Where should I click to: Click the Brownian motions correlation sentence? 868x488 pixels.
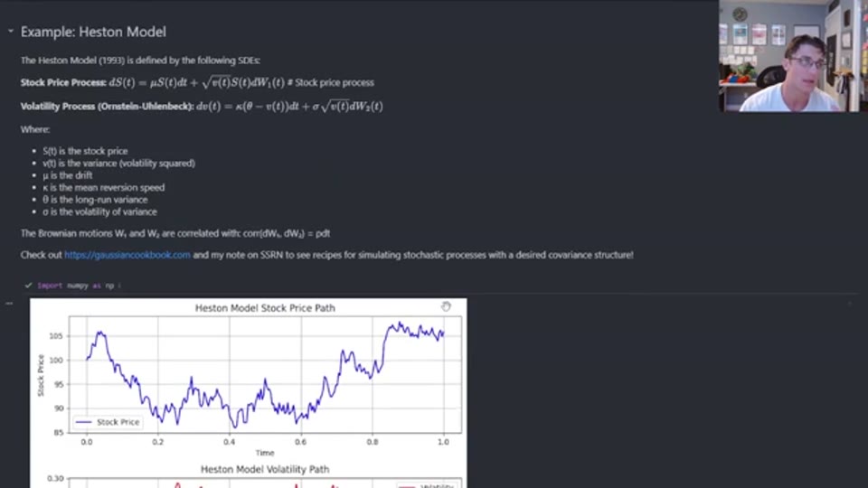tap(175, 233)
